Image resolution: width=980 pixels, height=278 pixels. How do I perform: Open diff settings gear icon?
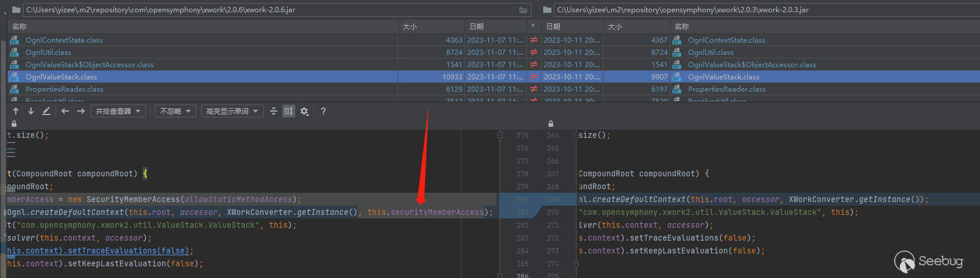304,111
